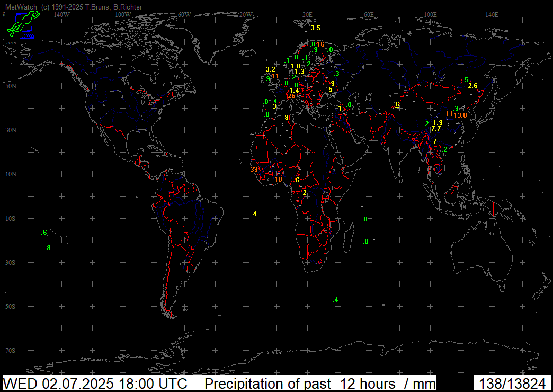Click the yellow '3.2' precipitation value
553x392 pixels.
pos(271,69)
